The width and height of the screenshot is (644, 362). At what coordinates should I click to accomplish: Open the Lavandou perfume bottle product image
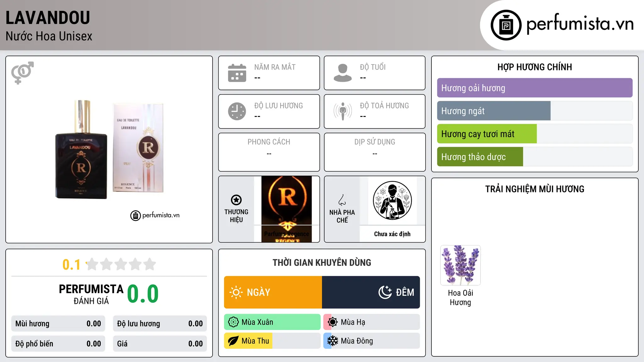click(109, 150)
